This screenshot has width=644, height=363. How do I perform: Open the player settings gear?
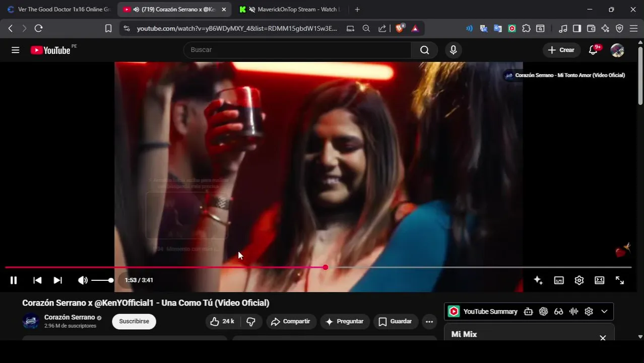coord(579,280)
